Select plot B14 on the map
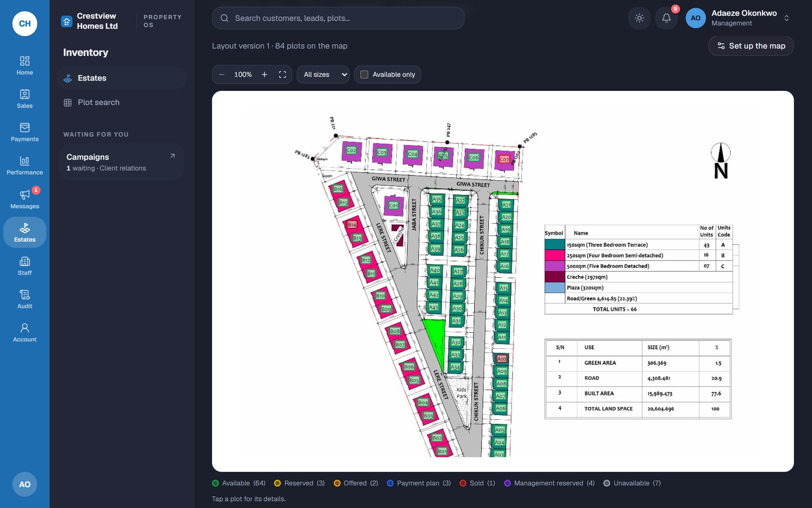The image size is (812, 508). 352,225
